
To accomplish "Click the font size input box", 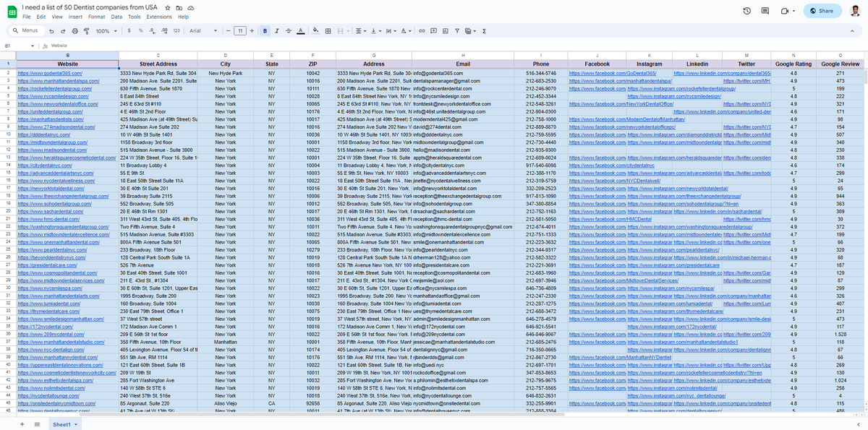I will point(241,31).
